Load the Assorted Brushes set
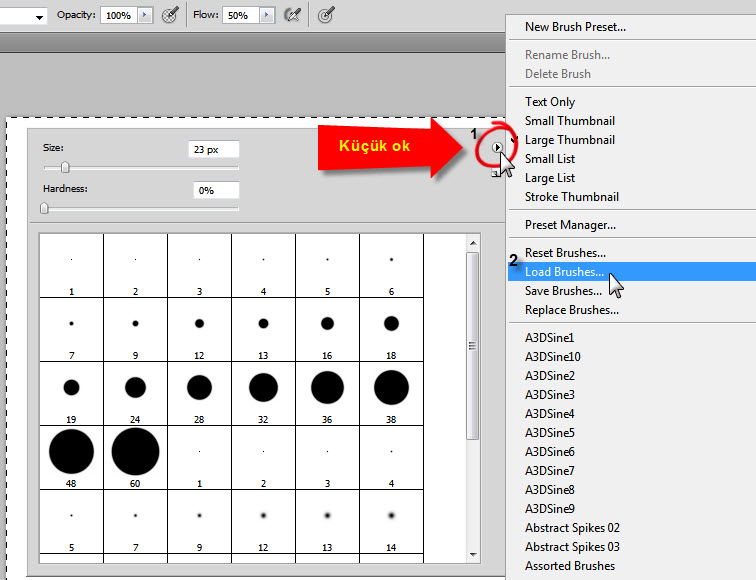Image resolution: width=756 pixels, height=580 pixels. [570, 566]
